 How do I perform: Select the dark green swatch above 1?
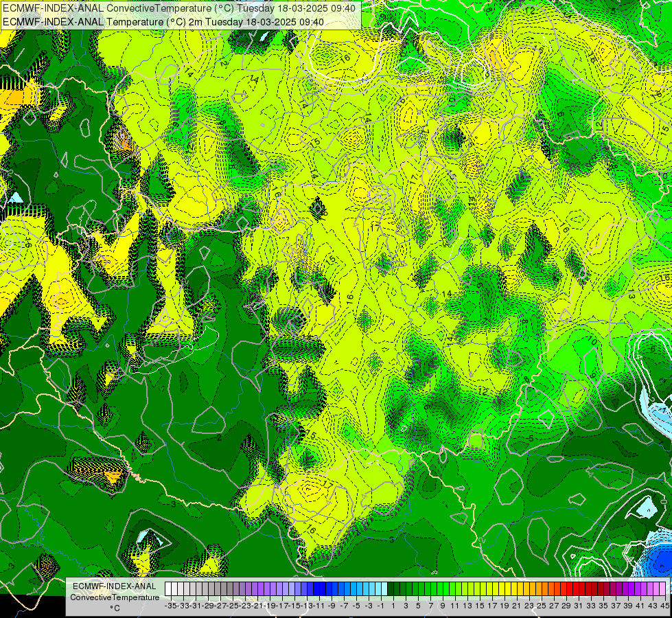[391, 588]
